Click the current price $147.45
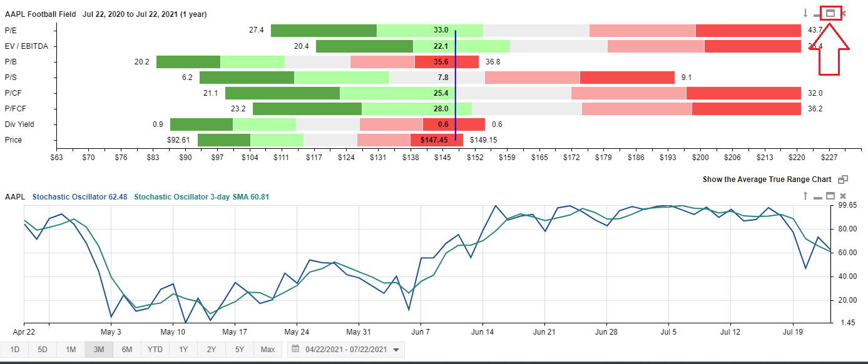Viewport: 868px width, 364px height. [x=434, y=139]
